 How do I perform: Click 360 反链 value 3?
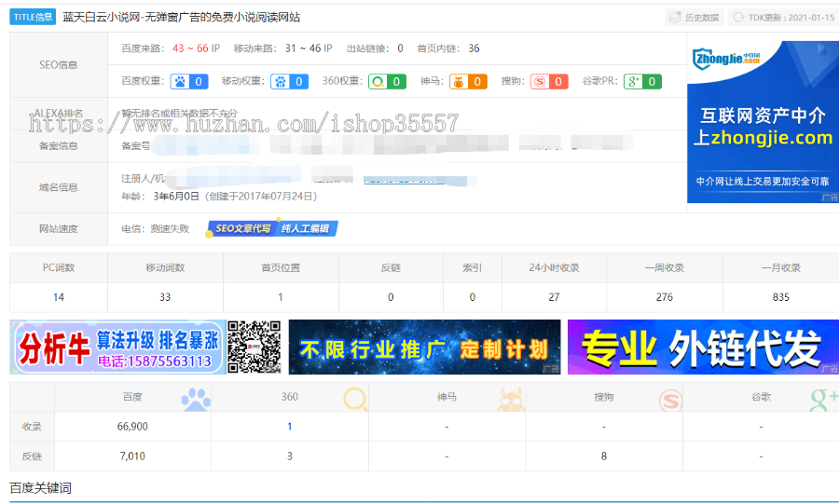[290, 456]
